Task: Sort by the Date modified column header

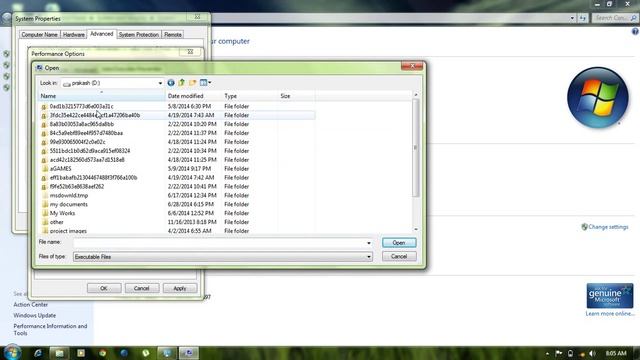Action: coord(194,96)
